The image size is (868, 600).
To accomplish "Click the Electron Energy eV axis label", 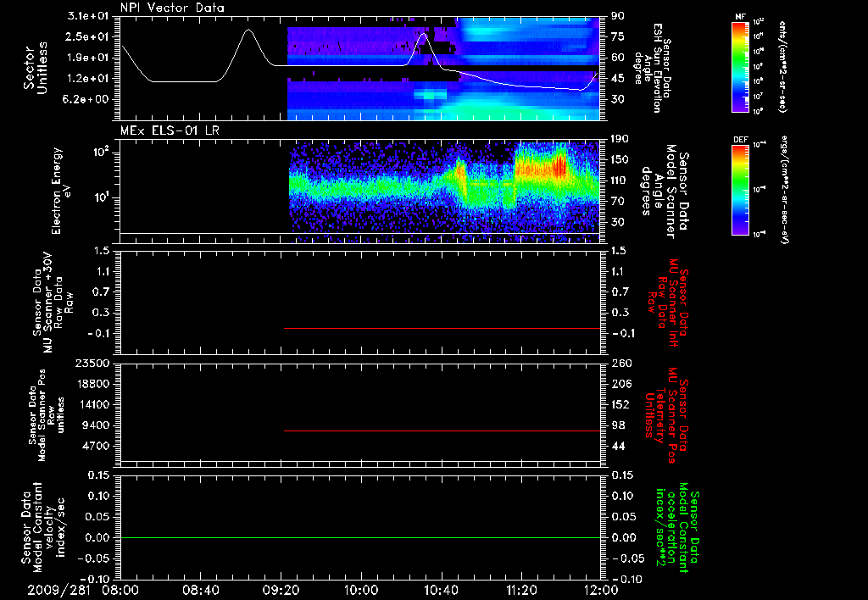I will tap(61, 191).
